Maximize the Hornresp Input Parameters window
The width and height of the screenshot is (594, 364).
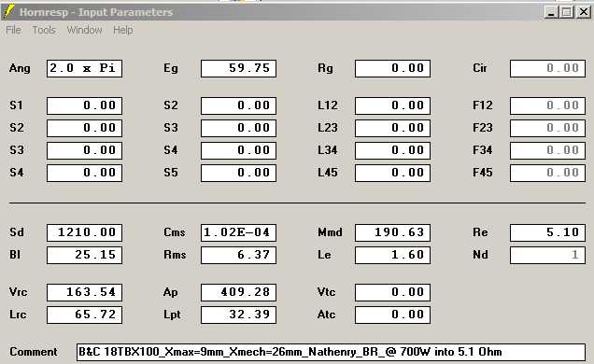(x=567, y=12)
